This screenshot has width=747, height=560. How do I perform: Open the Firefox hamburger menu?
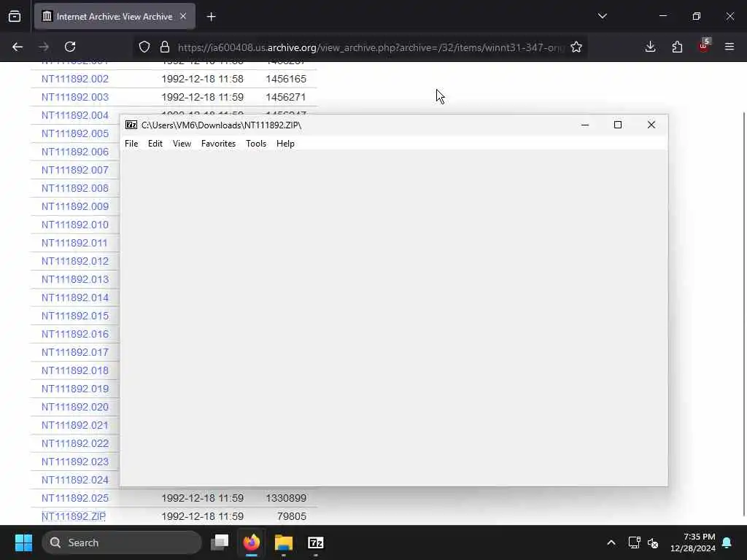(729, 47)
